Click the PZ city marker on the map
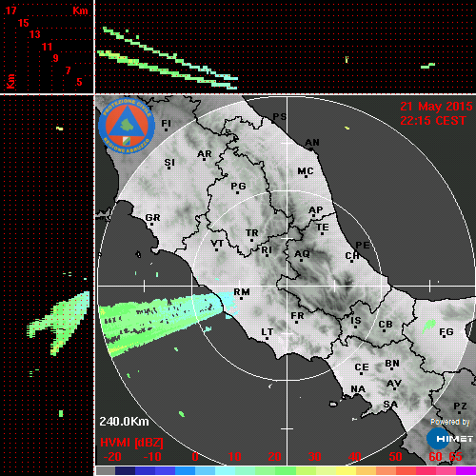Image resolution: width=476 pixels, height=476 pixels. click(460, 407)
